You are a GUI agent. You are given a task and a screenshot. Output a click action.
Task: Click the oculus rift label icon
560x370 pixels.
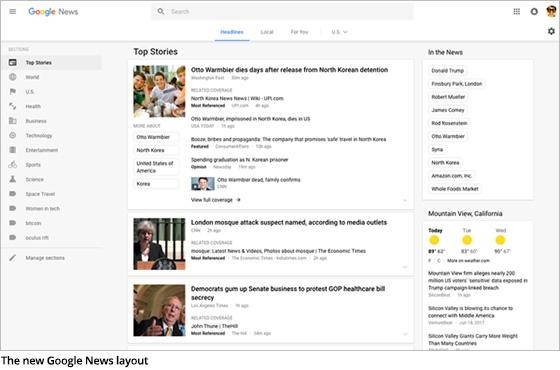click(12, 238)
